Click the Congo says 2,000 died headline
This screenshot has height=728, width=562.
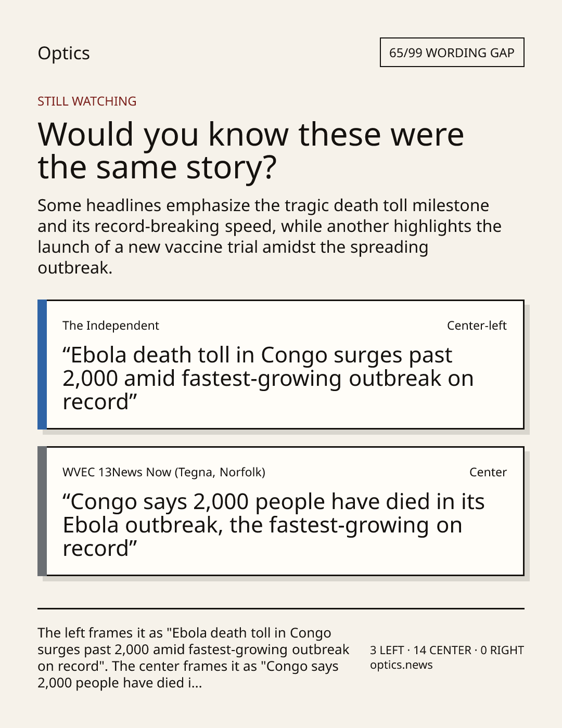274,525
